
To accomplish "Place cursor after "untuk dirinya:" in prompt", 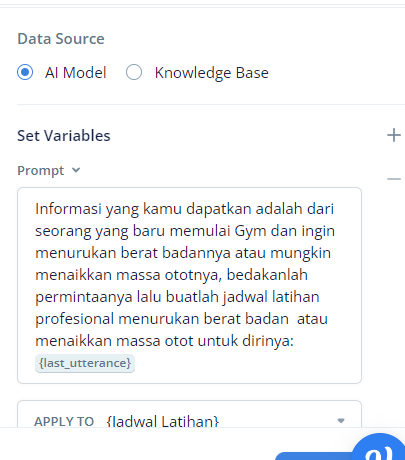I will (x=295, y=341).
